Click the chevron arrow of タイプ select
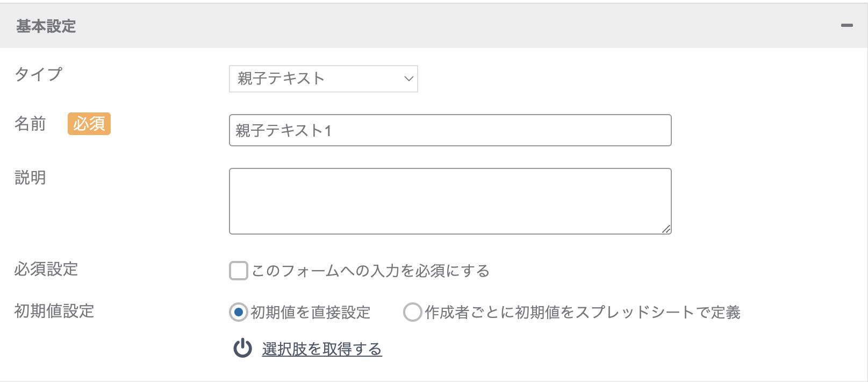Viewport: 868px width, 382px height. click(408, 79)
